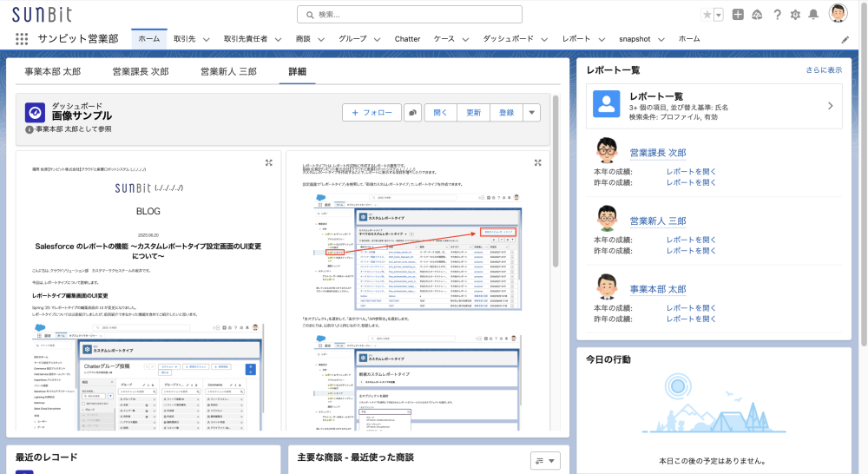Click the 登録 button
Screen dimensions: 868x474
(x=507, y=112)
